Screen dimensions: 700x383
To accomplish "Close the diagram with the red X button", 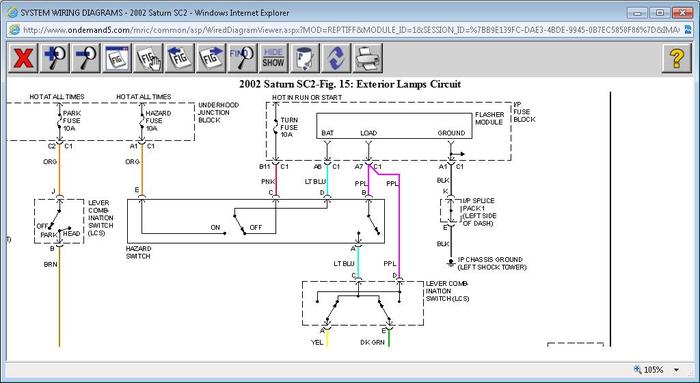I will click(23, 58).
